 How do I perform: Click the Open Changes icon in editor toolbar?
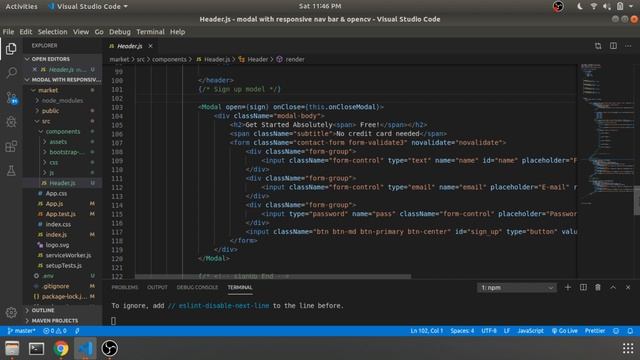click(x=598, y=46)
